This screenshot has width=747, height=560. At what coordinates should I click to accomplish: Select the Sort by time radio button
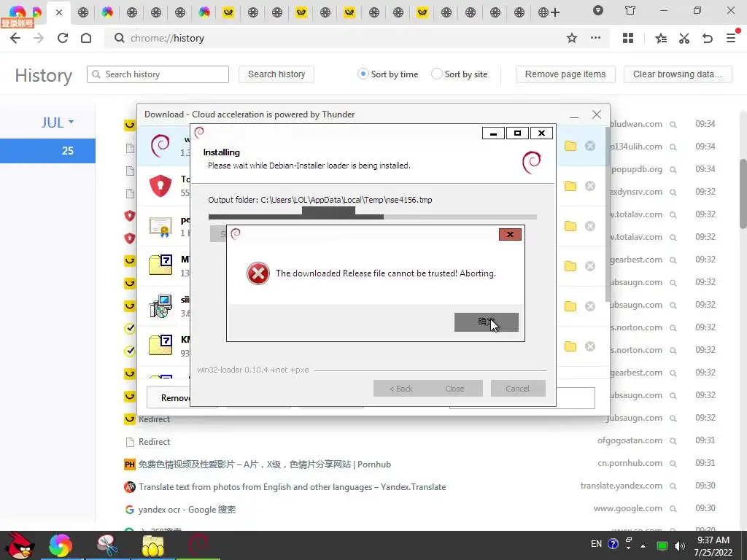[x=363, y=74]
